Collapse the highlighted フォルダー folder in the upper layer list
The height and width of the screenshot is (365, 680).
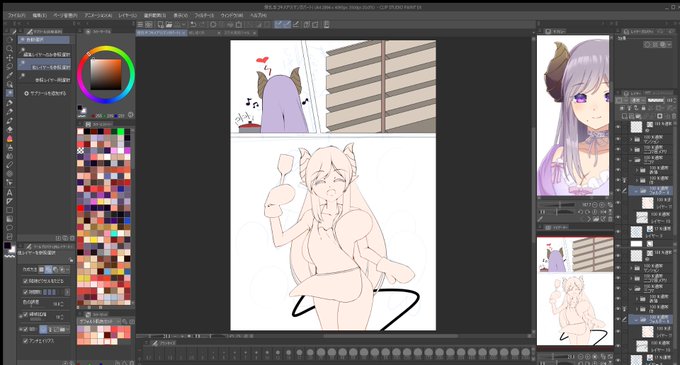pyautogui.click(x=637, y=190)
